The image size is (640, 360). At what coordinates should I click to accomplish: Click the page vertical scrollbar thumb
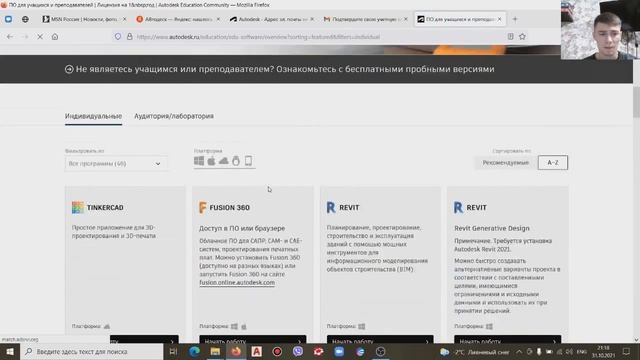(x=636, y=102)
